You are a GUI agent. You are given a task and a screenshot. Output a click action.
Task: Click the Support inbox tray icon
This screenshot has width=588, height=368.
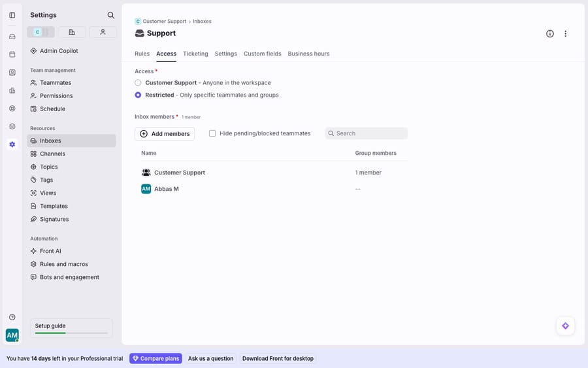click(140, 33)
